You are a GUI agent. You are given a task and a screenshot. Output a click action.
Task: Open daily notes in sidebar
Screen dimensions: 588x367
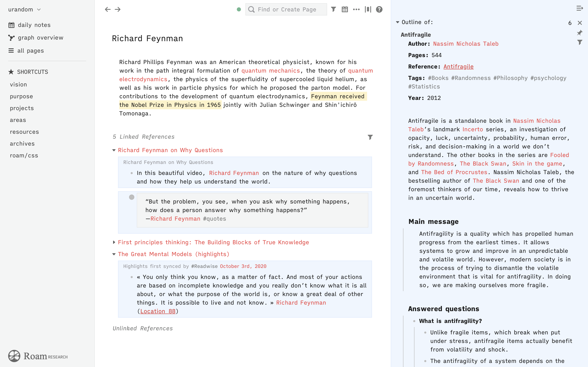pyautogui.click(x=34, y=25)
